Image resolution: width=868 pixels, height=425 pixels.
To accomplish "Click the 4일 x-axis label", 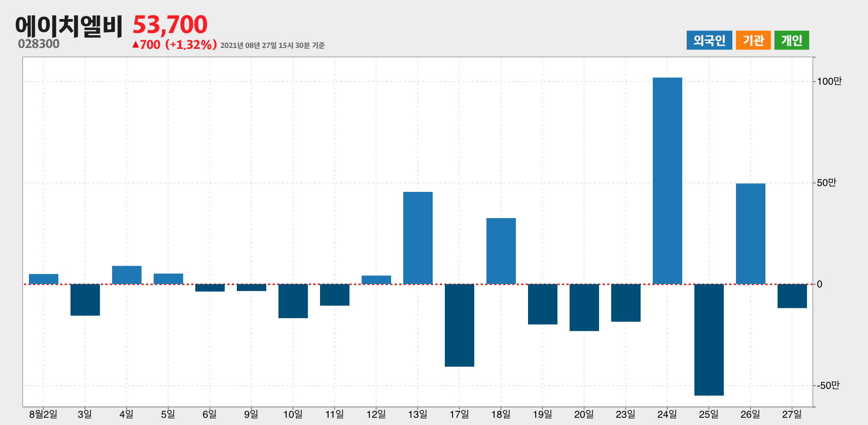I will 127,414.
